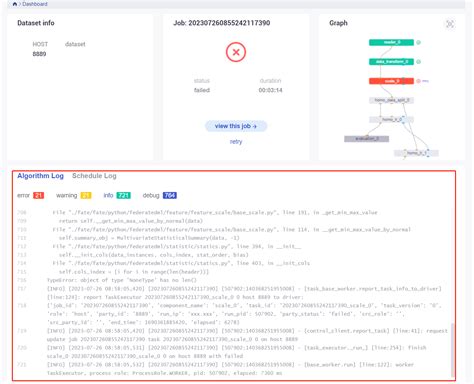This screenshot has height=384, width=474.
Task: Click log line 717 report_task_info_to_driver
Action: [x=244, y=293]
